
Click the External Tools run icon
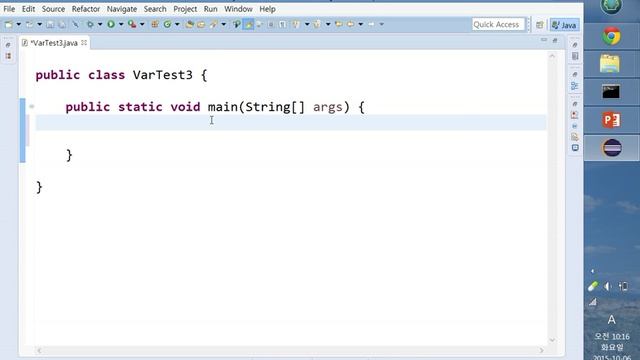132,24
